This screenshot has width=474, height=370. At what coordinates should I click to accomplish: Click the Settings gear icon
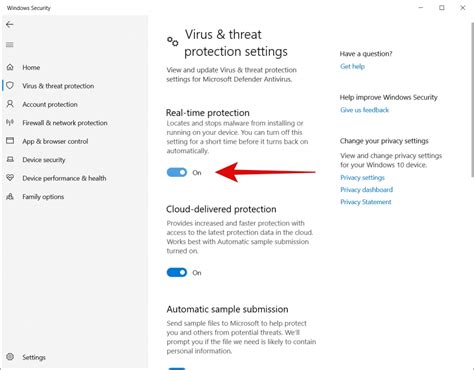(10, 357)
